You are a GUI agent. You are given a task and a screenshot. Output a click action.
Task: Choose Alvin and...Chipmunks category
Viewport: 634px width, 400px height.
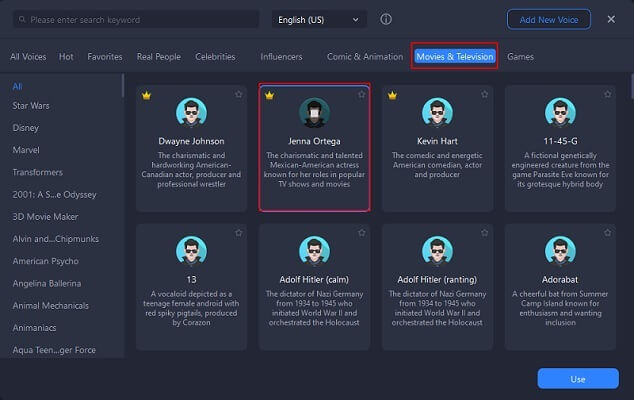pyautogui.click(x=55, y=239)
